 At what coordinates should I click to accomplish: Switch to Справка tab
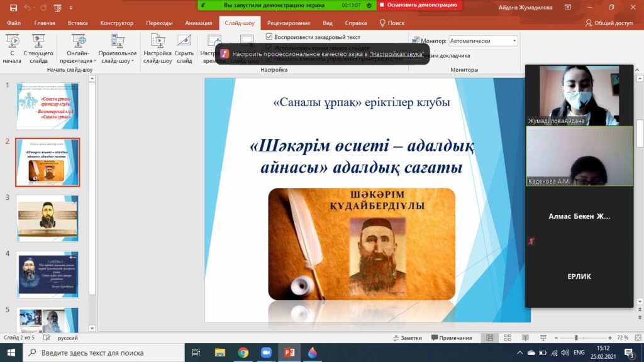point(356,23)
